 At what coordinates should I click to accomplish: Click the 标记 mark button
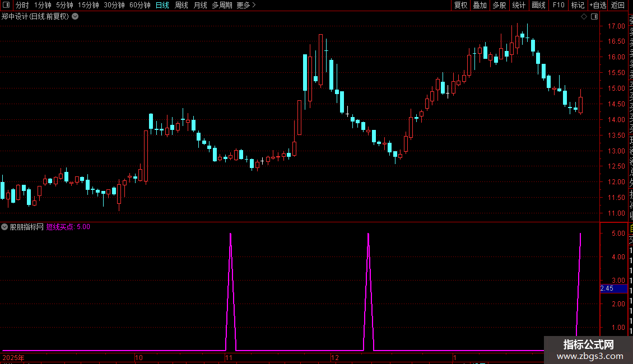click(x=578, y=5)
